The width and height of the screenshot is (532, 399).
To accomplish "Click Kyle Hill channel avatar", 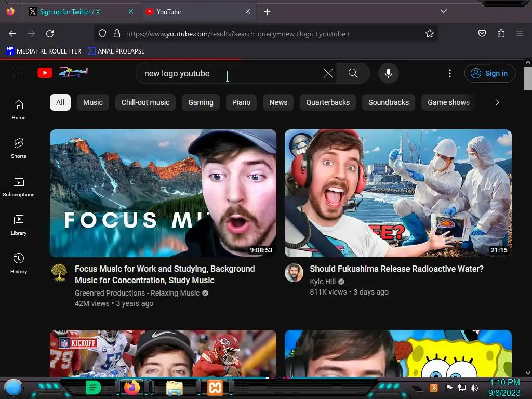I will click(294, 273).
